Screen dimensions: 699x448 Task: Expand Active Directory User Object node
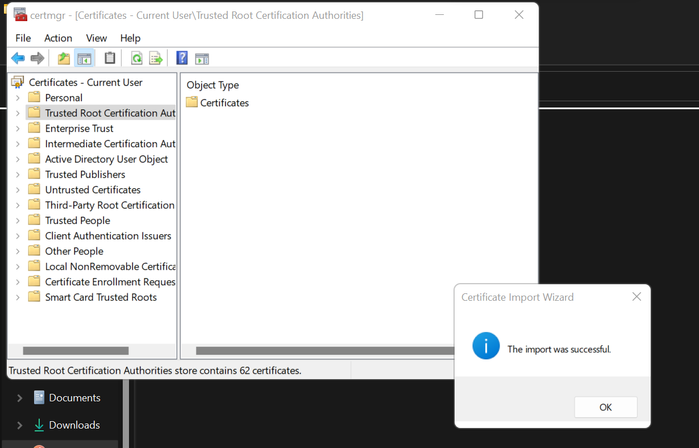17,159
